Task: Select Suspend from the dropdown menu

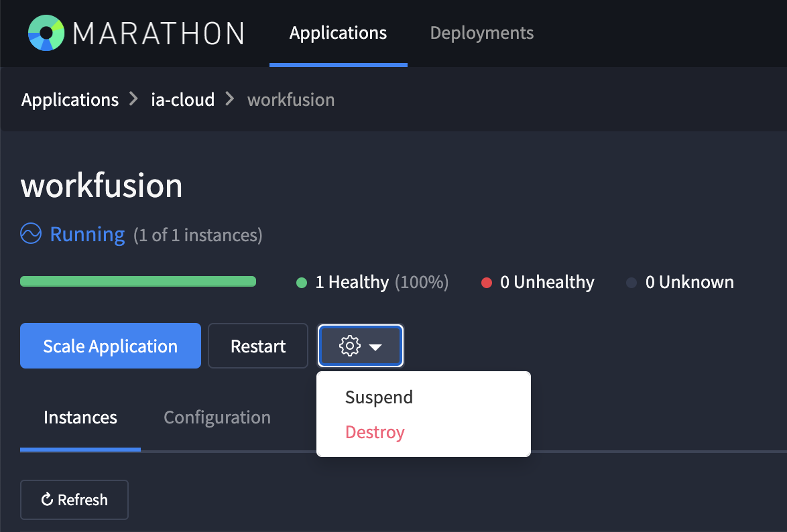Action: pos(379,397)
